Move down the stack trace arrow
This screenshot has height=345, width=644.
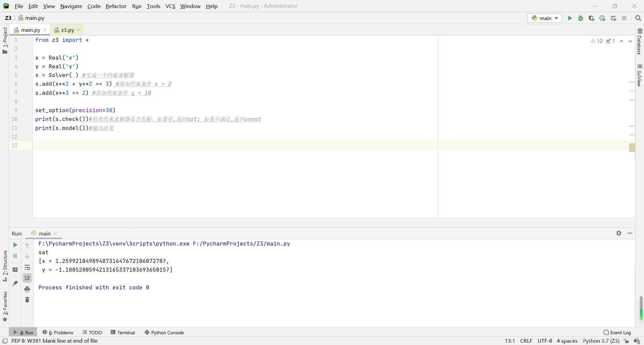coord(27,256)
